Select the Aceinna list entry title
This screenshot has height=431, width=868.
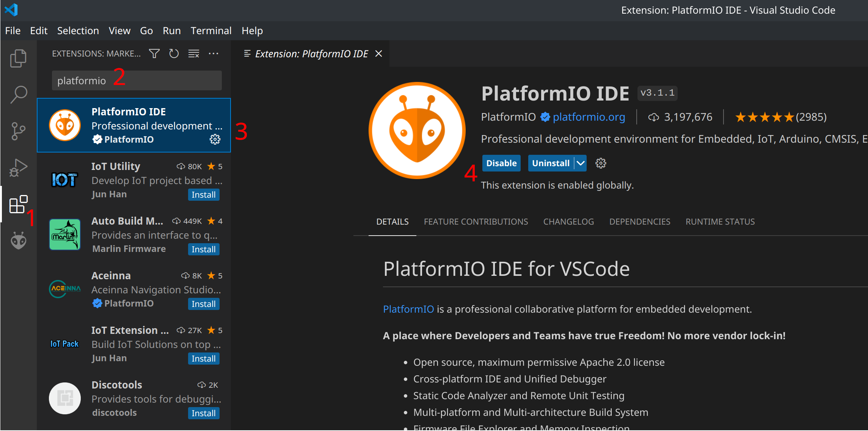tap(111, 275)
